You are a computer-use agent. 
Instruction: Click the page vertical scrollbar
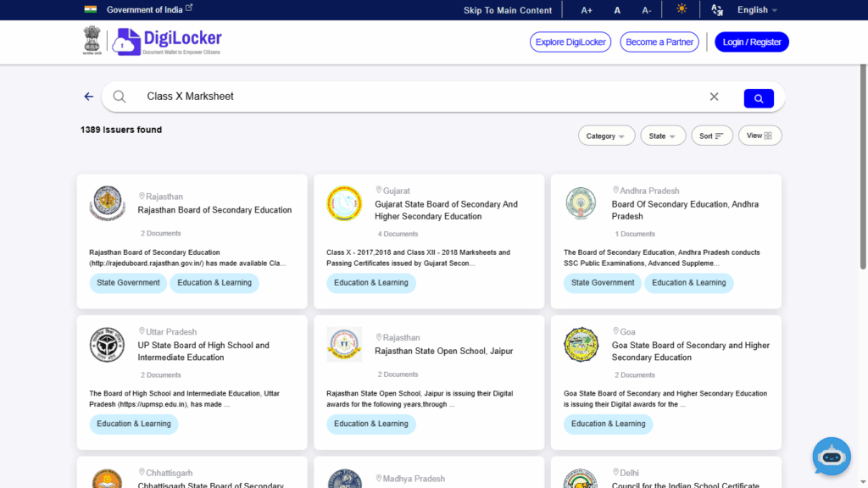pyautogui.click(x=863, y=167)
